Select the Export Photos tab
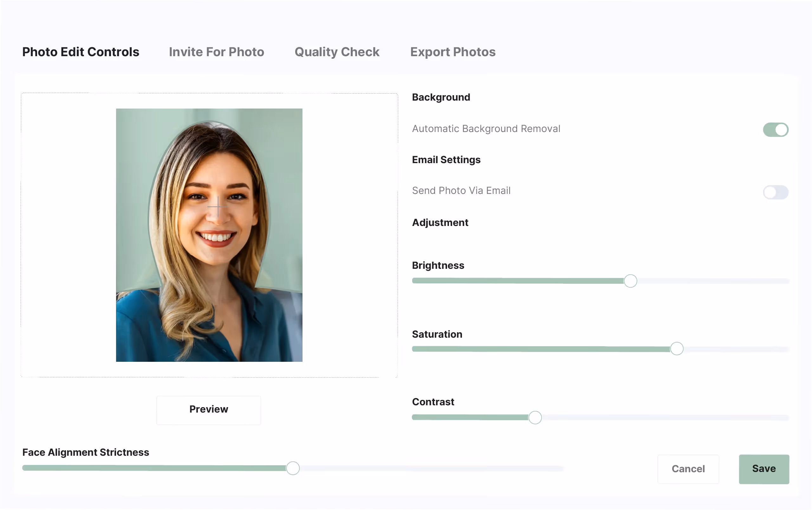The height and width of the screenshot is (510, 812). coord(452,52)
